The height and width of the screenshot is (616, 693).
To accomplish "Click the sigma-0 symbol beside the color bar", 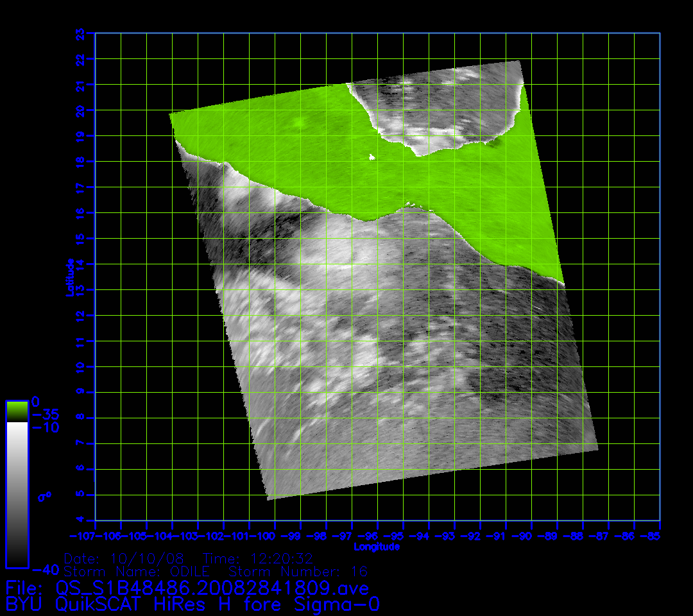I will tap(44, 496).
